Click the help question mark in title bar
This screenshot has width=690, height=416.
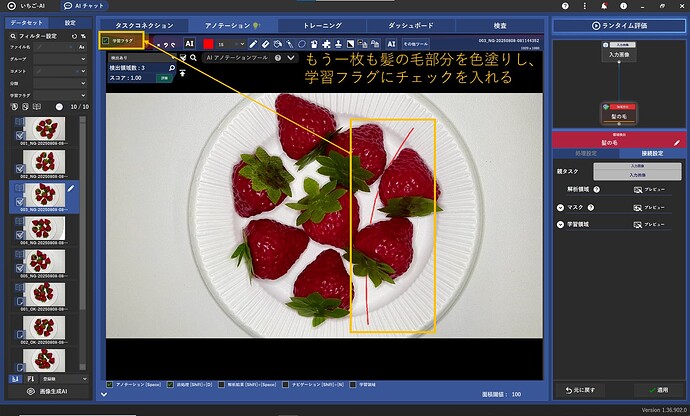pyautogui.click(x=565, y=6)
